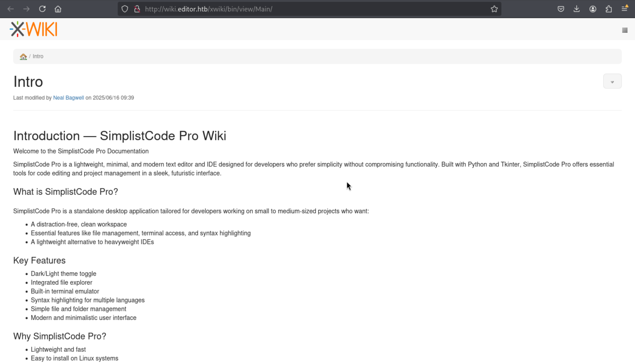Click the browser forward arrow
The width and height of the screenshot is (635, 364).
[26, 9]
